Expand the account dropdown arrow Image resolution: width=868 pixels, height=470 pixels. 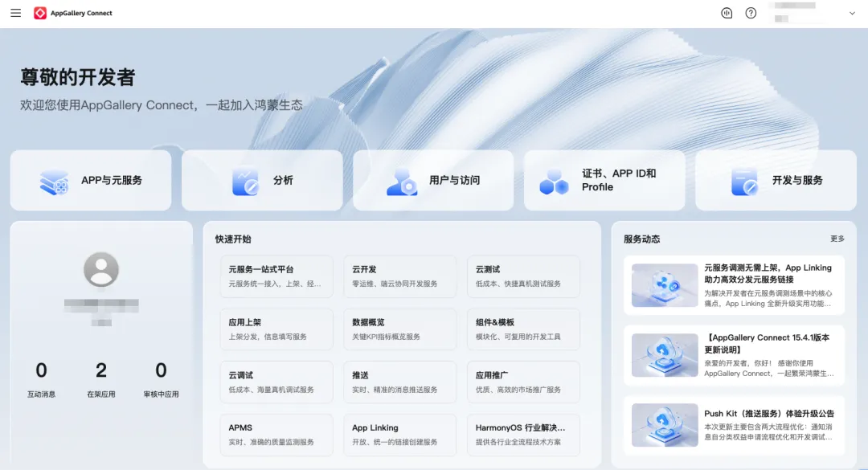(852, 14)
